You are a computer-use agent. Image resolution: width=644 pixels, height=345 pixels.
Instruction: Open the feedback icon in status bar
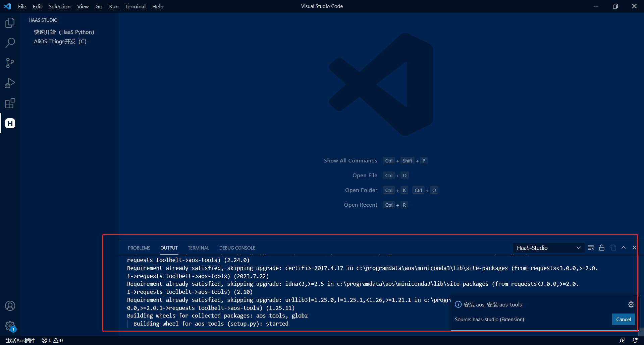coord(622,340)
